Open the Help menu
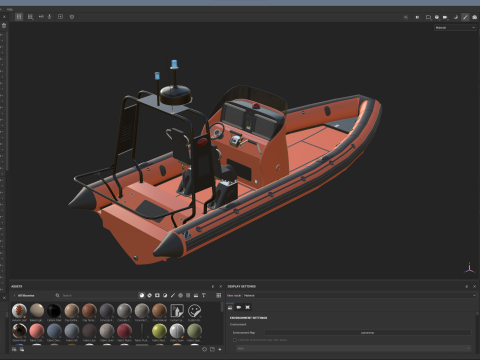Screen dimensions: 480x360 (10, 9)
